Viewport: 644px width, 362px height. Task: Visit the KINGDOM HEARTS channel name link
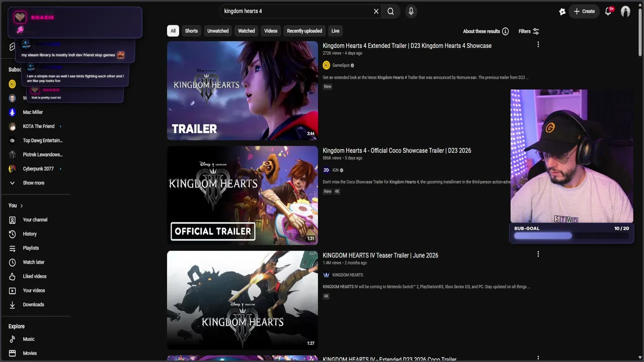click(x=348, y=275)
